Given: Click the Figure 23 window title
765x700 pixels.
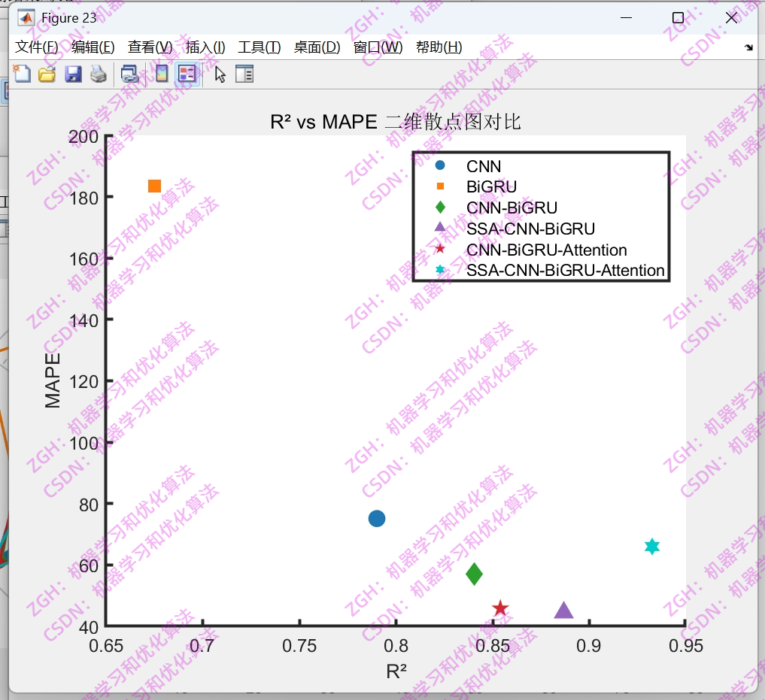Looking at the screenshot, I should (x=68, y=18).
